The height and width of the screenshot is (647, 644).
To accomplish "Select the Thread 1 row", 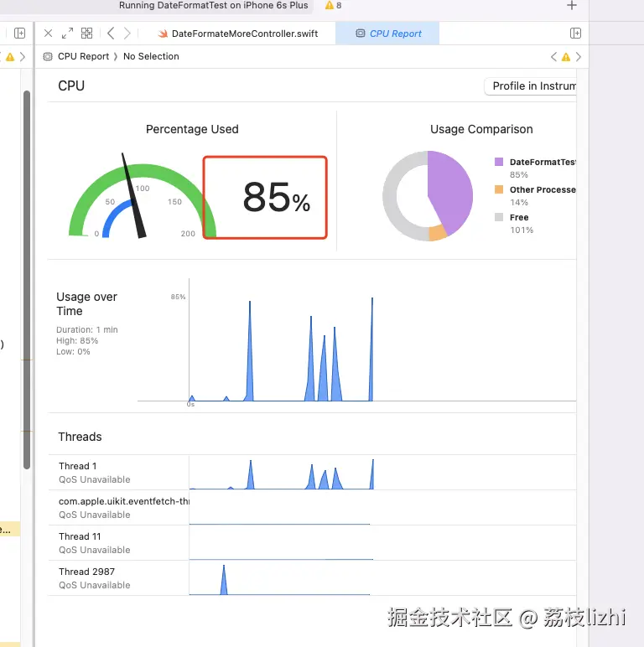I will click(312, 473).
